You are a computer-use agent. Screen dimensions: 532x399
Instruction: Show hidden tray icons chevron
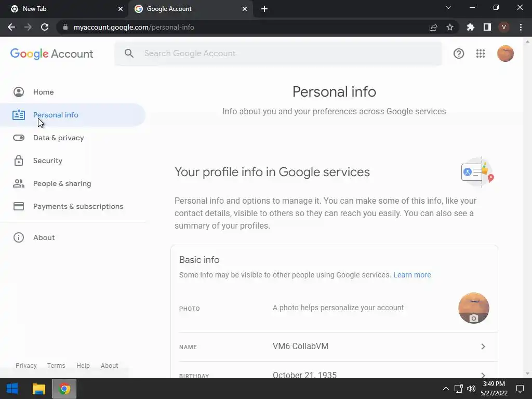(446, 389)
